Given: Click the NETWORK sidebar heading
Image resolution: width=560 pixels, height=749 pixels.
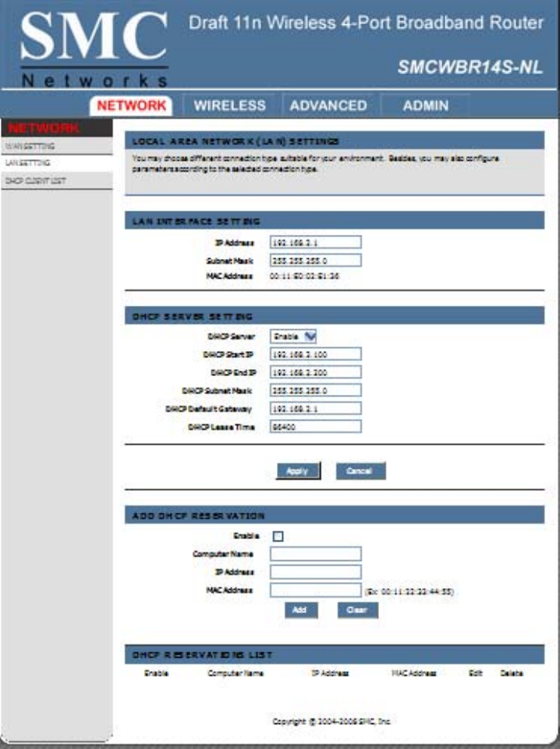Looking at the screenshot, I should pyautogui.click(x=44, y=128).
